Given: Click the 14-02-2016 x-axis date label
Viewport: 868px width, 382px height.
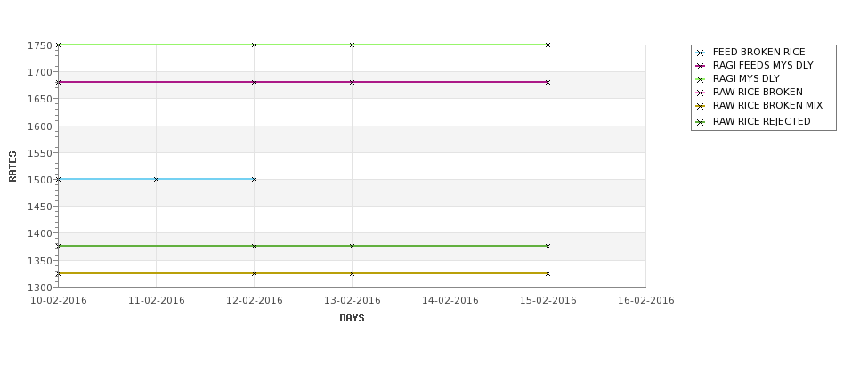Looking at the screenshot, I should pos(450,300).
